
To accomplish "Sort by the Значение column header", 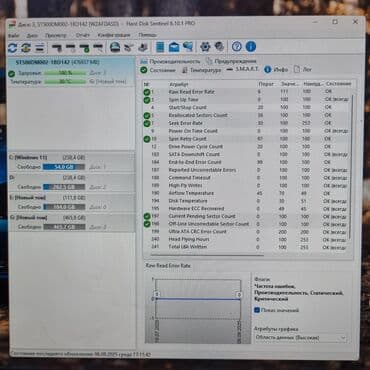I will pyautogui.click(x=289, y=84).
